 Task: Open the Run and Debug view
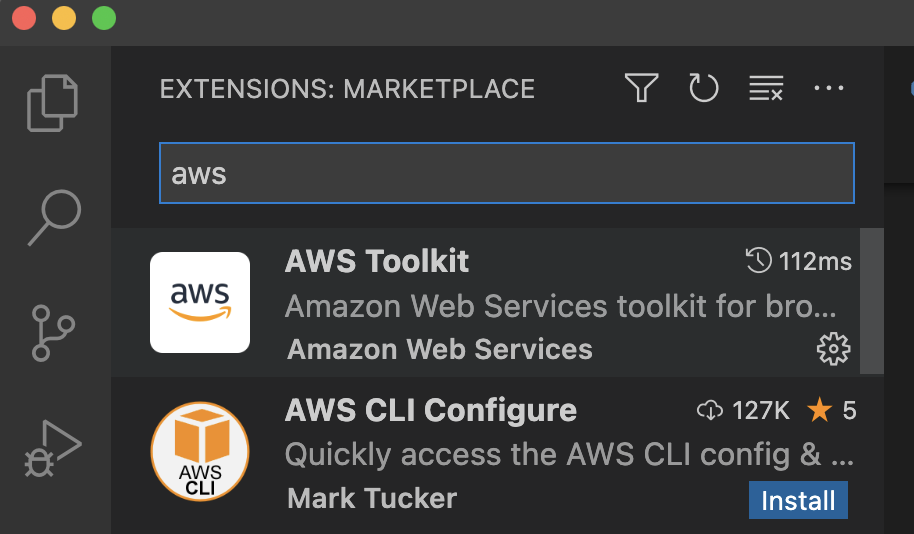tap(53, 448)
